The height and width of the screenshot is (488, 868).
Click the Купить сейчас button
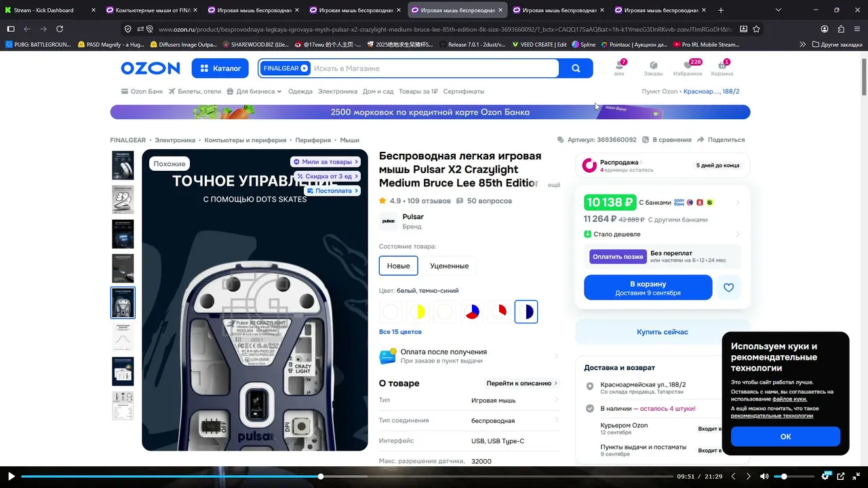(x=663, y=332)
